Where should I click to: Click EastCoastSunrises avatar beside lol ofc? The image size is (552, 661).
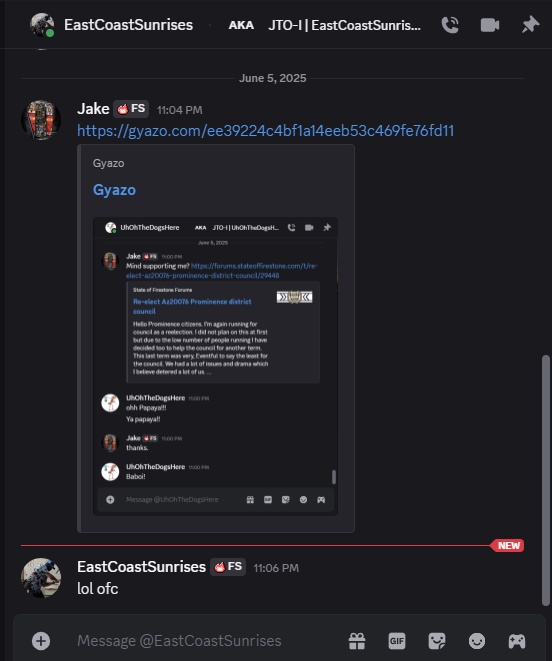pos(41,578)
